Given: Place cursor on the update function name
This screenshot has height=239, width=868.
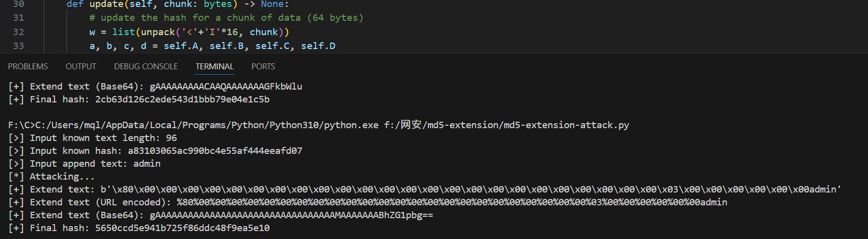Looking at the screenshot, I should click(x=106, y=4).
